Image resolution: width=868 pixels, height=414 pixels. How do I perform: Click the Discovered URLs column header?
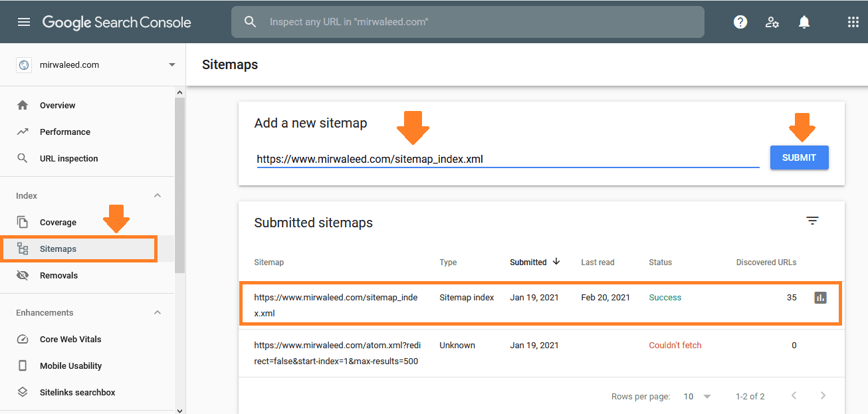(x=766, y=262)
